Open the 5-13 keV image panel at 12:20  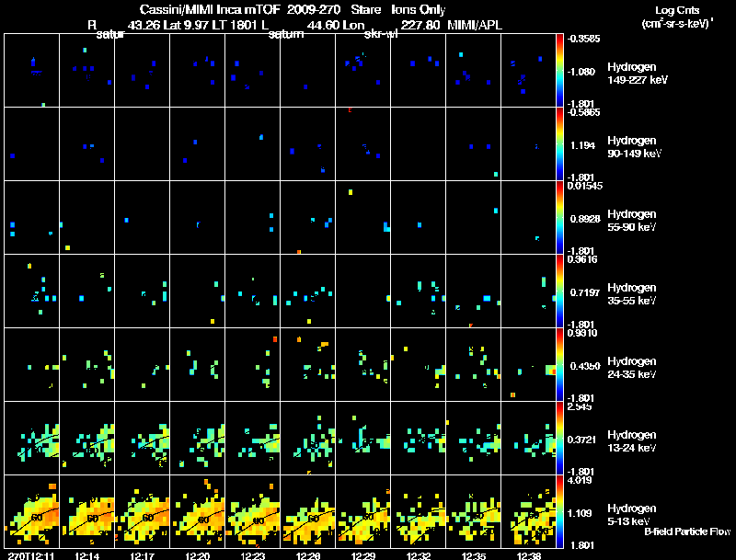click(x=198, y=511)
